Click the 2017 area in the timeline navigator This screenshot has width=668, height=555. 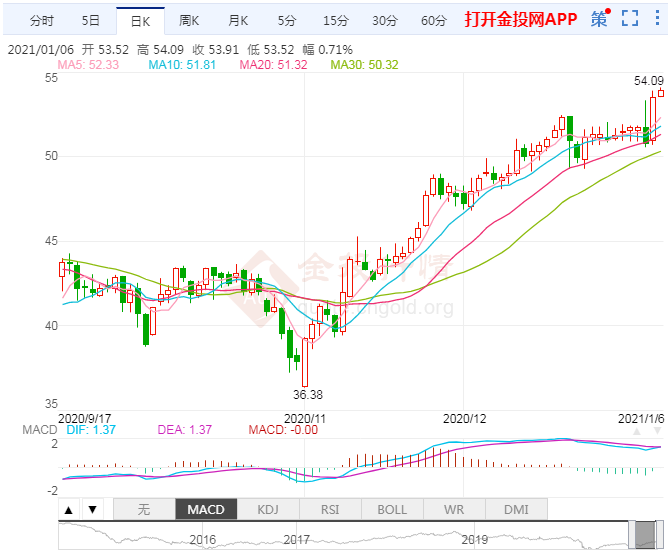(296, 539)
